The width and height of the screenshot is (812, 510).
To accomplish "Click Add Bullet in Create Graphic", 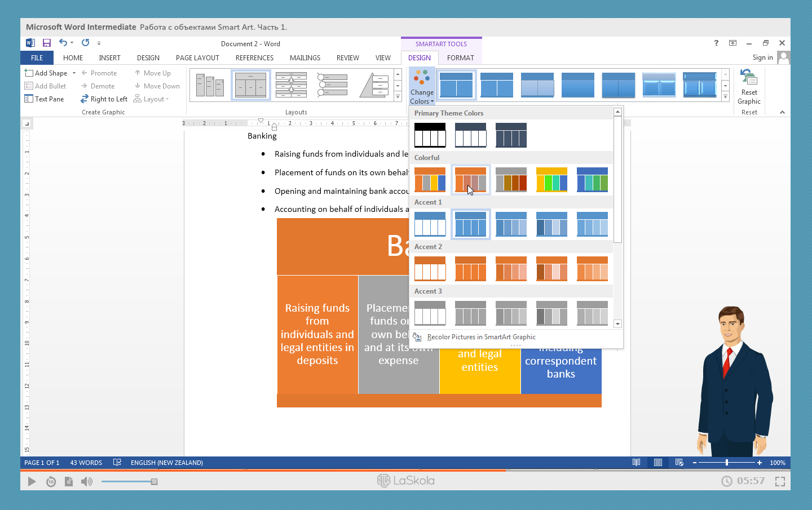I will pyautogui.click(x=45, y=86).
